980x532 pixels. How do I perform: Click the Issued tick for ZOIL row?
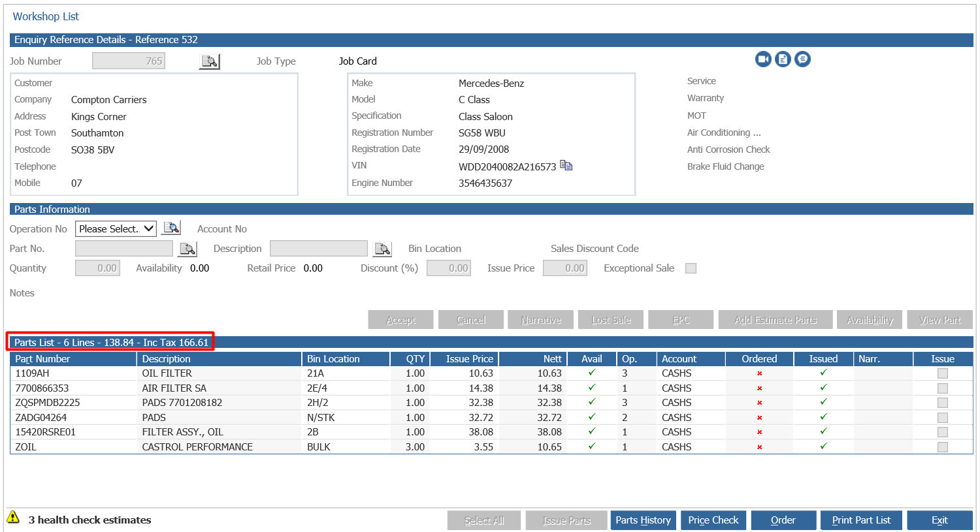823,446
